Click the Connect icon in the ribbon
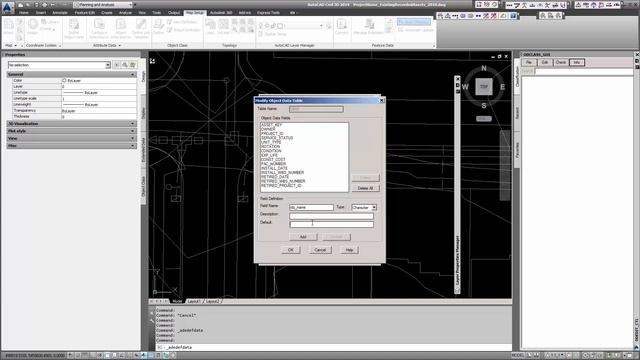 342,27
